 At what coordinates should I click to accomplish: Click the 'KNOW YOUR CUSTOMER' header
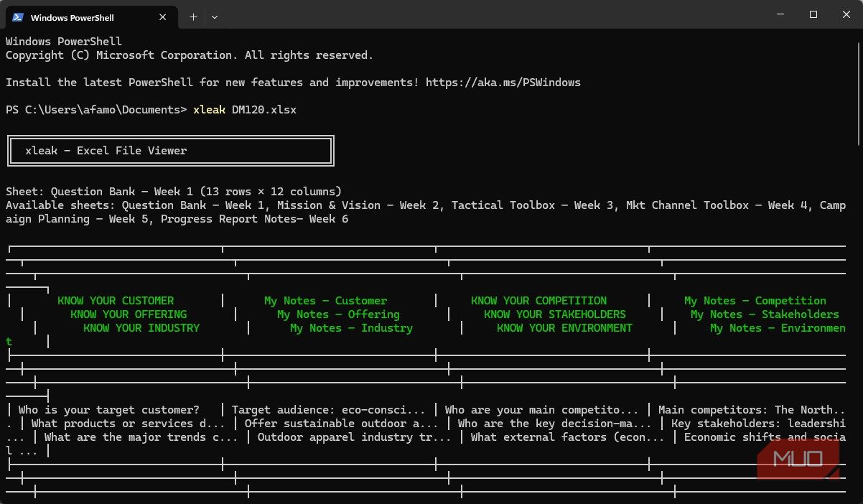[x=116, y=301]
